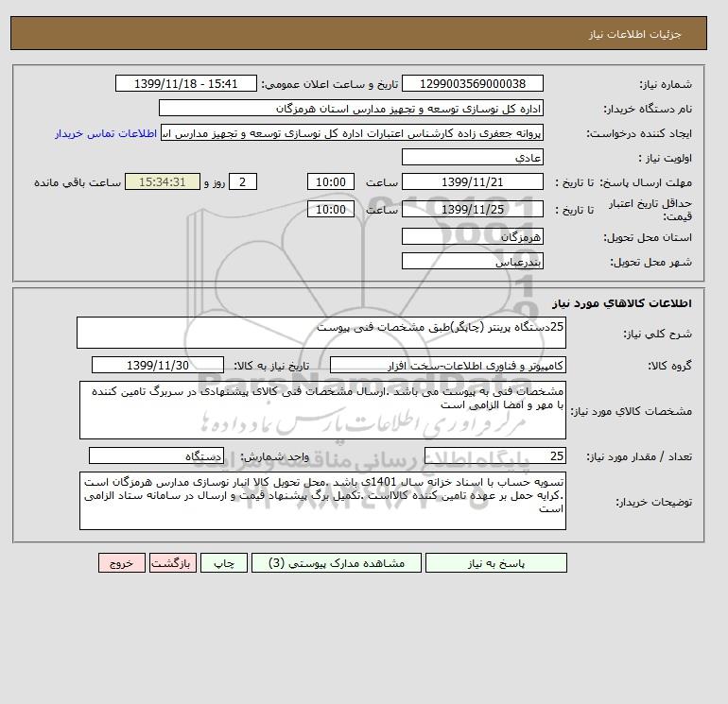Click the 'بازگشت' back button
Screen dimensions: 728x704
tap(173, 563)
